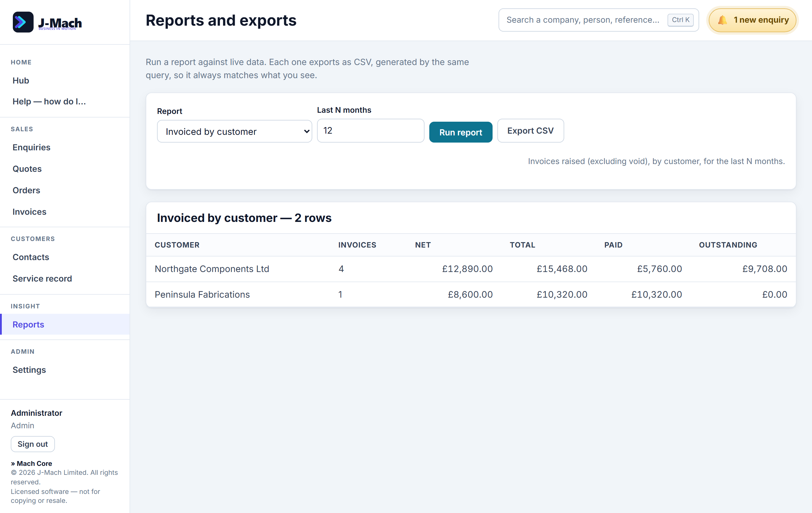Click Northgate's paid amount £5,760.00
Viewport: 812px width, 513px height.
659,269
